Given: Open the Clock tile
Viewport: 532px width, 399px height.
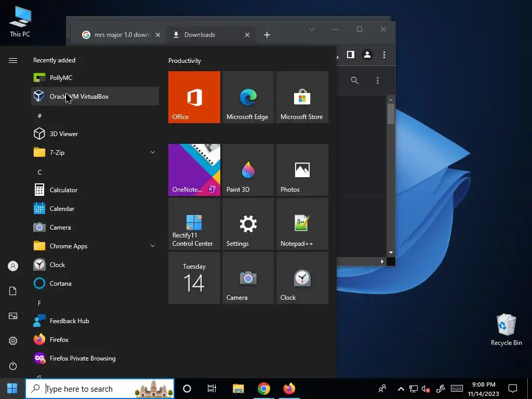Looking at the screenshot, I should [x=302, y=278].
